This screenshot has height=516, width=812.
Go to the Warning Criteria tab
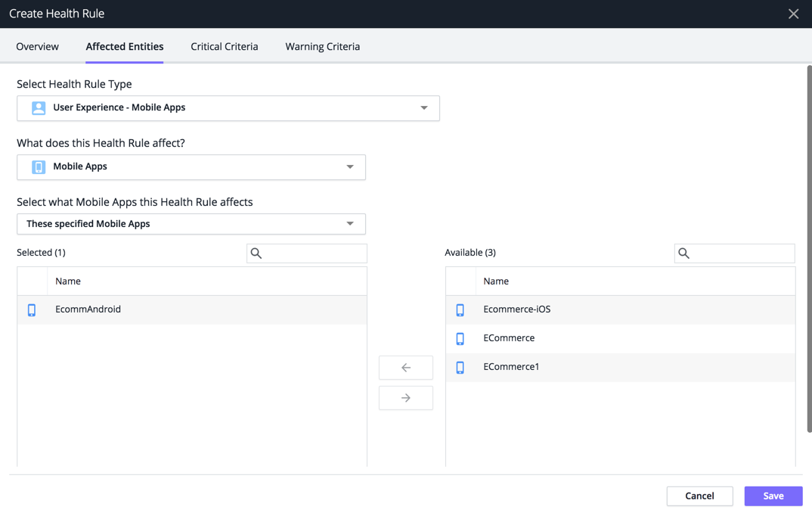coord(323,47)
